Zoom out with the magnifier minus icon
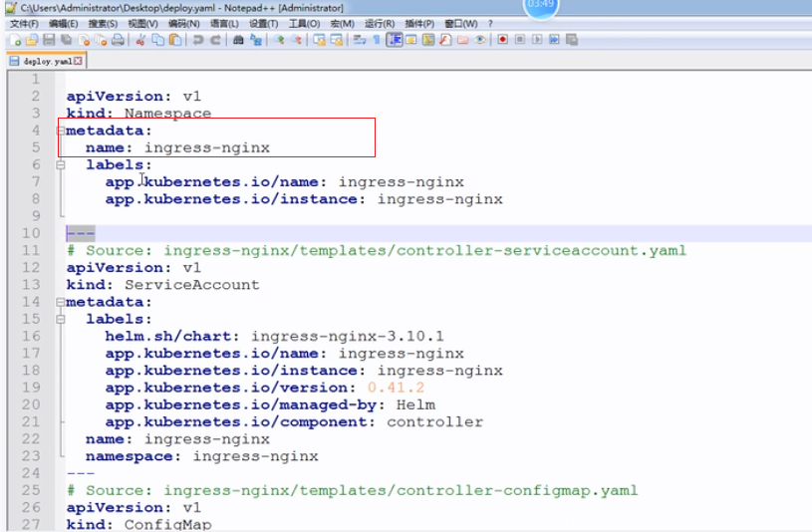This screenshot has width=812, height=532. 296,40
